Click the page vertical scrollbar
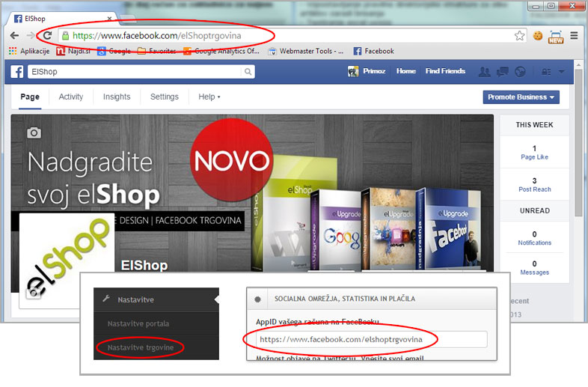Image resolution: width=588 pixels, height=387 pixels. click(x=579, y=143)
